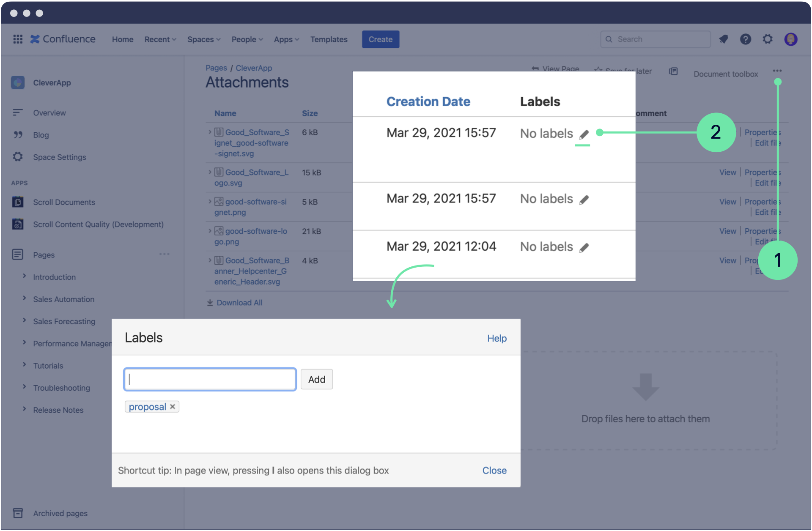This screenshot has width=812, height=531.
Task: Click the user profile avatar
Action: [790, 39]
